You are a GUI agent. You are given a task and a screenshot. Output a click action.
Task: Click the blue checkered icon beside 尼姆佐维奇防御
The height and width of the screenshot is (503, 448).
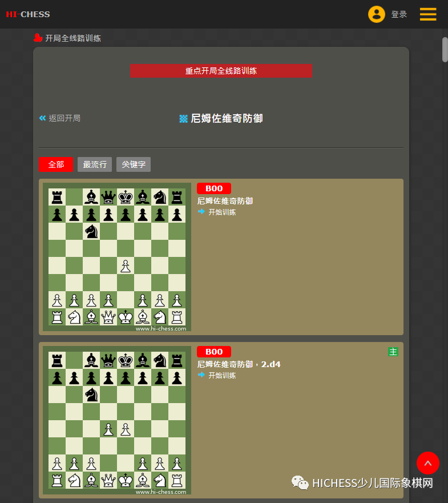point(183,119)
